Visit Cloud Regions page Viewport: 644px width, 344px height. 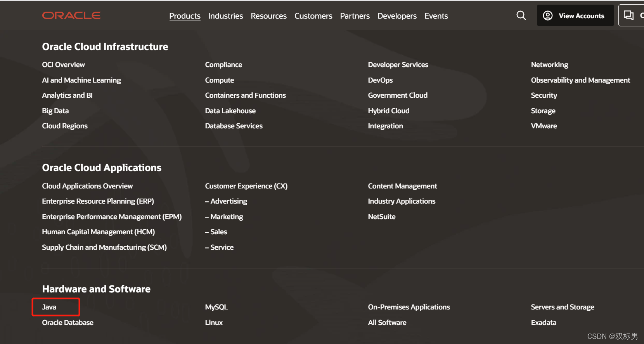point(65,126)
